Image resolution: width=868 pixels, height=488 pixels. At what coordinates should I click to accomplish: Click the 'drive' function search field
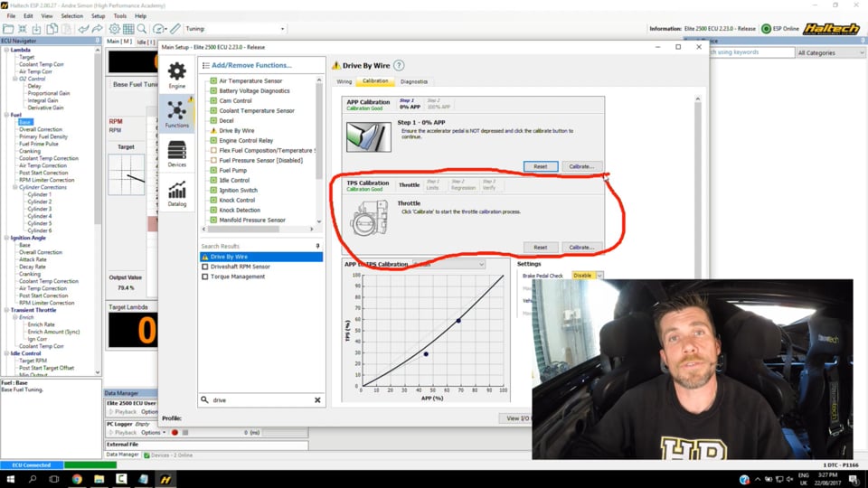click(260, 400)
